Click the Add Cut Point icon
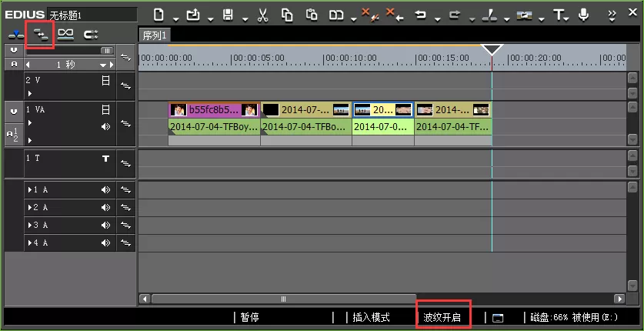Viewport: 644px width, 331px height. [489, 15]
